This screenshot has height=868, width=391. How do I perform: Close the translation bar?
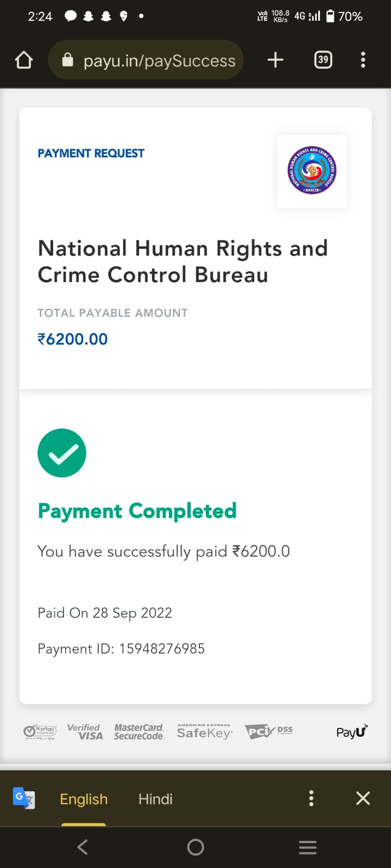click(x=363, y=798)
